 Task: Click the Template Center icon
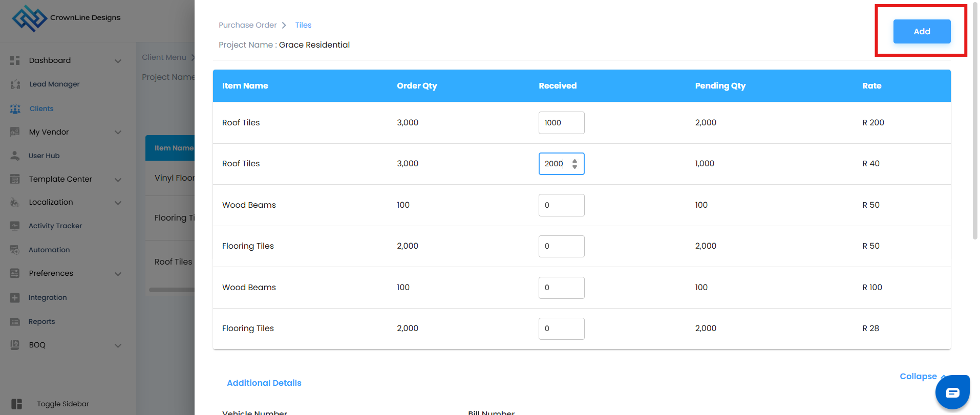click(x=15, y=179)
